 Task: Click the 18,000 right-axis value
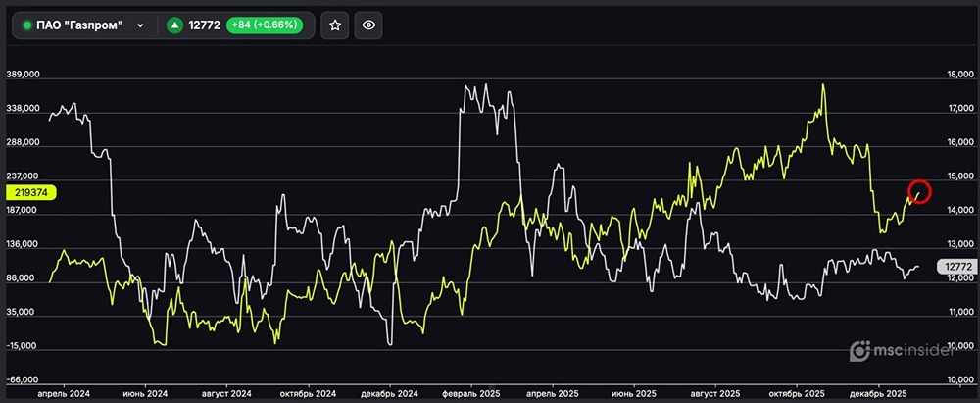[x=961, y=76]
